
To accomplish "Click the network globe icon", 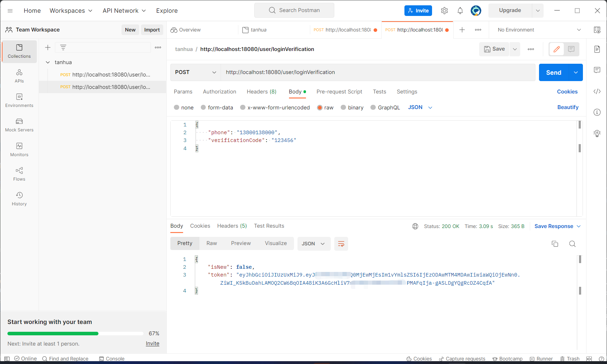I will [415, 226].
